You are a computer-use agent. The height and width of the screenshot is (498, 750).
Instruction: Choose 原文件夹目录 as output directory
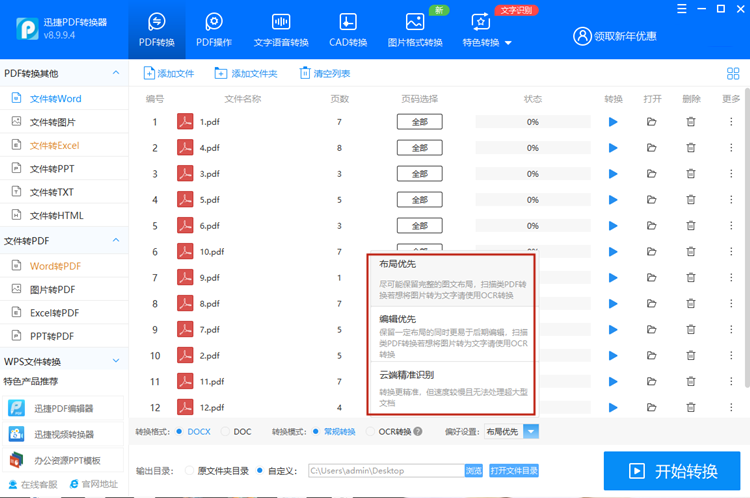pos(190,470)
